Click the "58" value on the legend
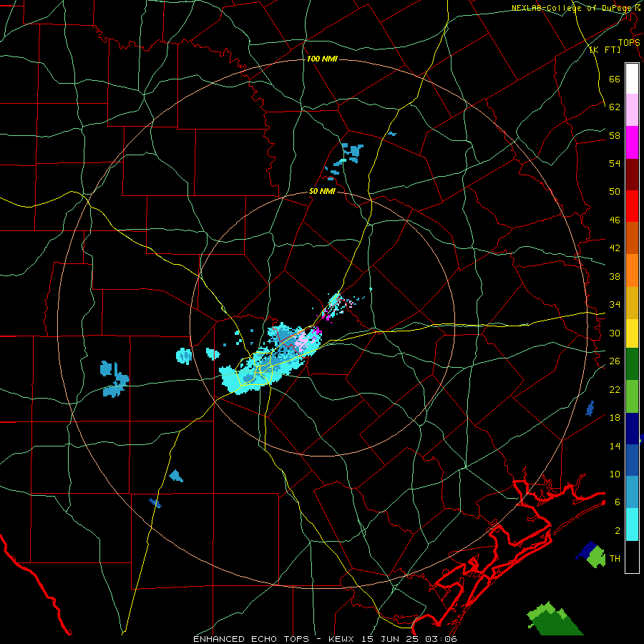This screenshot has width=644, height=644. [615, 135]
